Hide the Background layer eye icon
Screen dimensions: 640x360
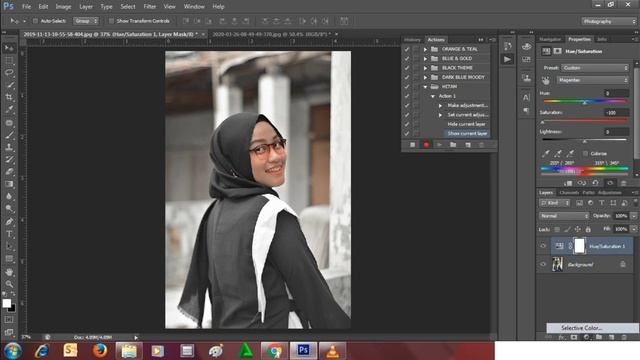[543, 264]
